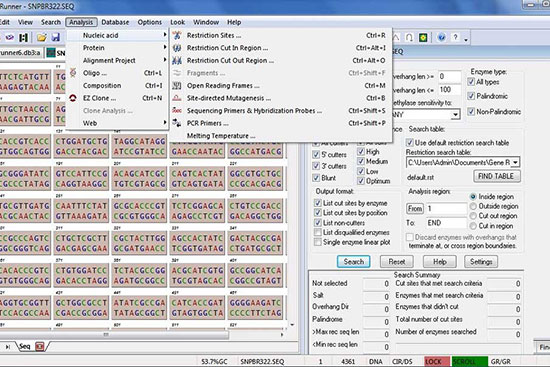This screenshot has width=550, height=367.
Task: Open the Restriction search table path dropdown
Action: (515, 162)
